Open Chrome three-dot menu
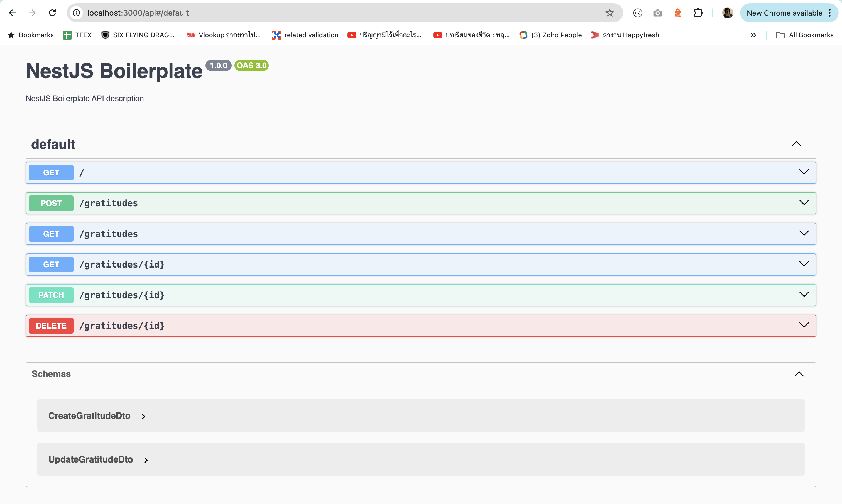 click(x=830, y=13)
